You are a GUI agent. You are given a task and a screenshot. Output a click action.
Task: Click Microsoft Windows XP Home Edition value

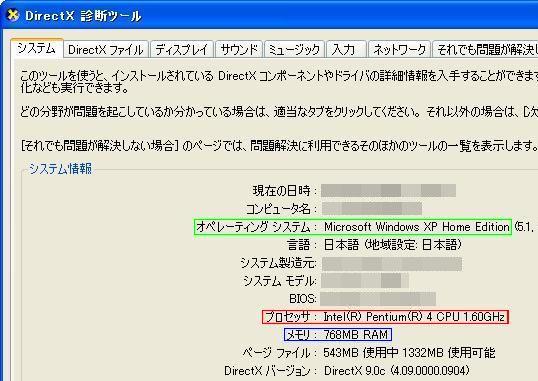click(x=417, y=227)
